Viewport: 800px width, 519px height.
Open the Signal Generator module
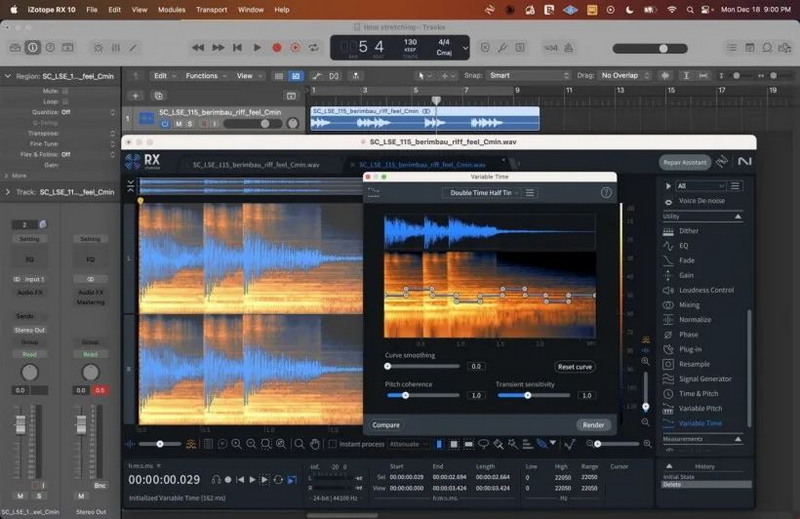[704, 379]
